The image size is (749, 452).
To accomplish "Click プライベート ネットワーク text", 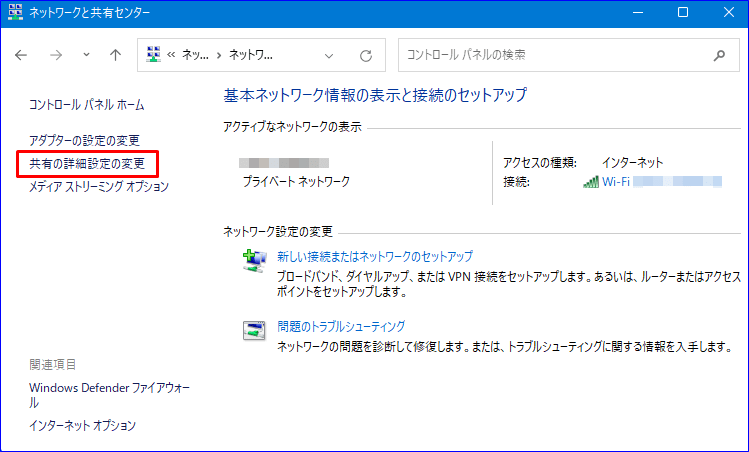I will (x=296, y=182).
